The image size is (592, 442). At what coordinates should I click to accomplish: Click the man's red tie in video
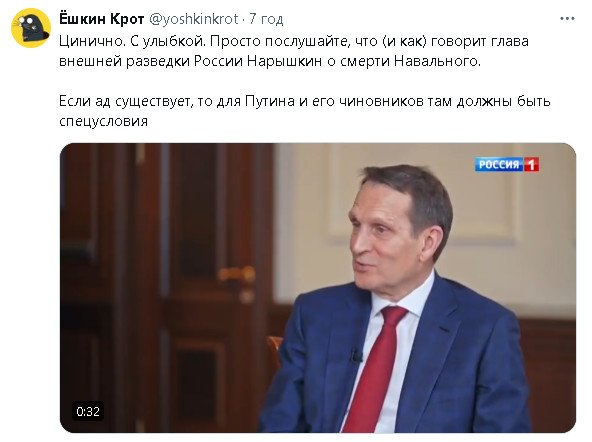(375, 370)
